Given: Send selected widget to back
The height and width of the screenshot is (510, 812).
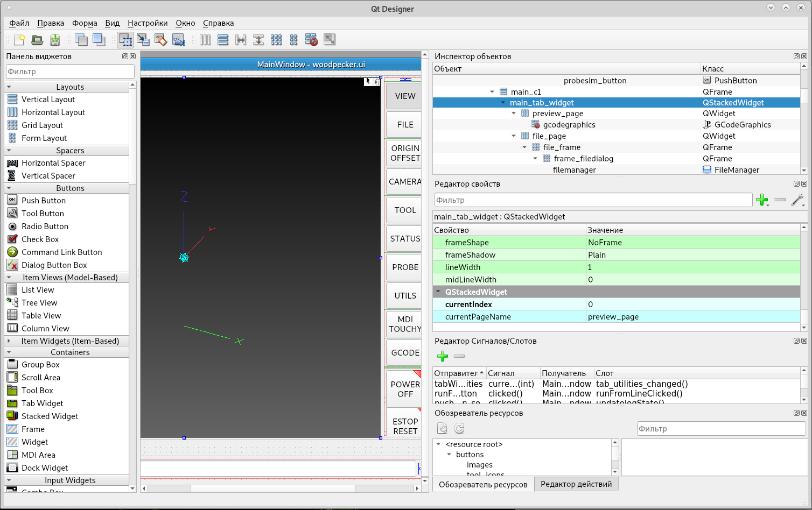Looking at the screenshot, I should point(81,39).
